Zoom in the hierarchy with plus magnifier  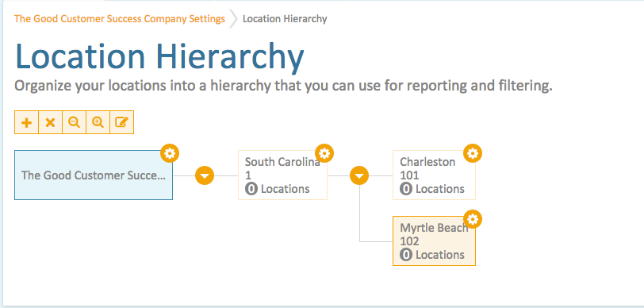[x=98, y=122]
